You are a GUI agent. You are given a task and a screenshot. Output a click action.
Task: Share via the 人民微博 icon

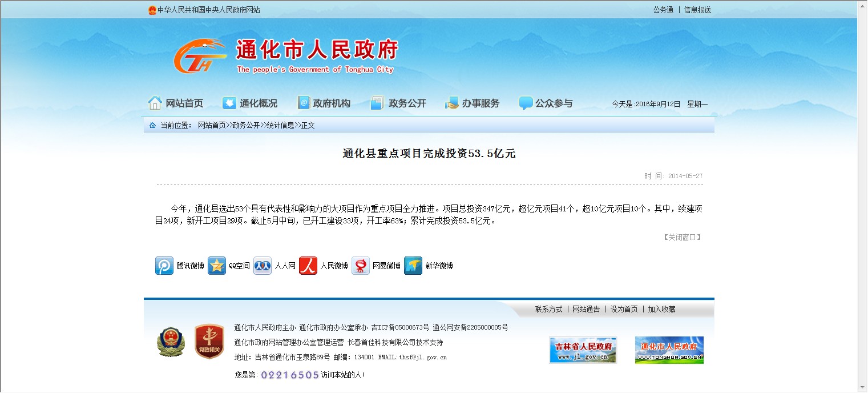coord(308,266)
